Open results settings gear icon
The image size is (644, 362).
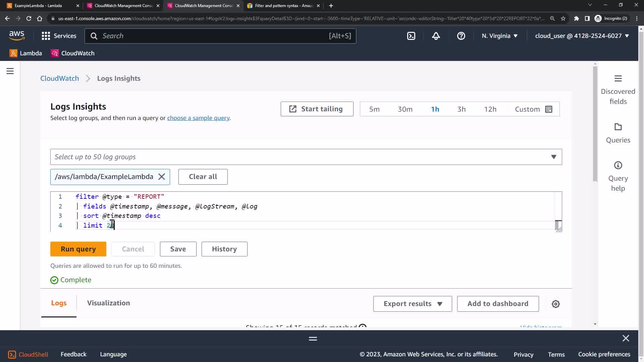(x=555, y=304)
